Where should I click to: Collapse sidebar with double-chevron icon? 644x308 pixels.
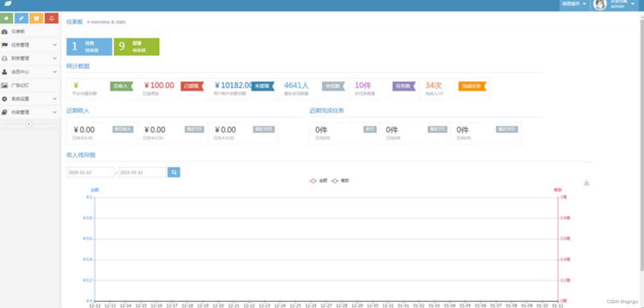(x=29, y=124)
